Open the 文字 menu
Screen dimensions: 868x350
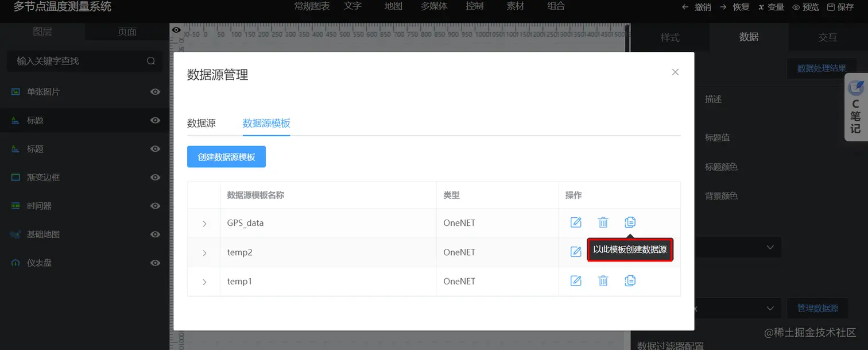click(353, 6)
